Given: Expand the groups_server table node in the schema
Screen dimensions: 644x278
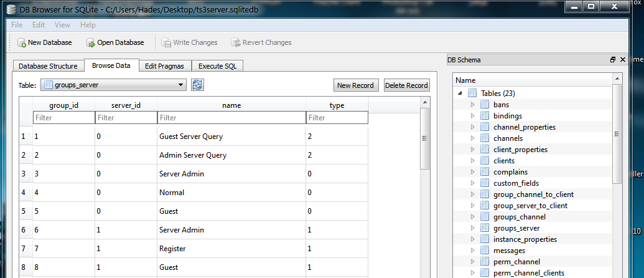Looking at the screenshot, I should pyautogui.click(x=472, y=228).
